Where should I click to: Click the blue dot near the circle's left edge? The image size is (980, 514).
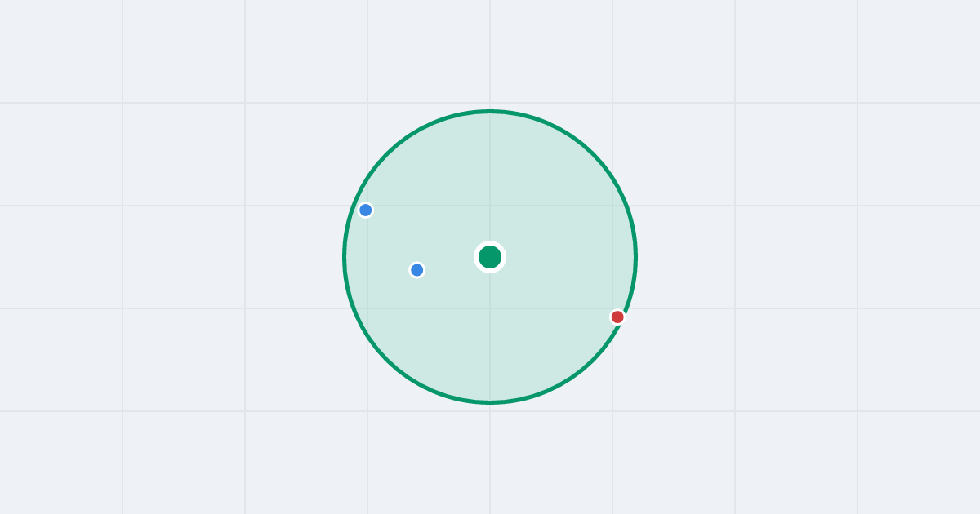pos(366,210)
